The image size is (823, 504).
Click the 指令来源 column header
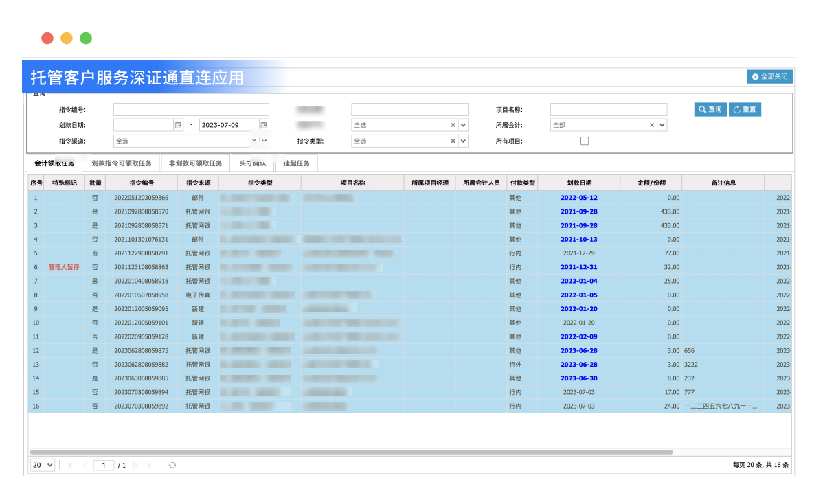click(x=198, y=183)
